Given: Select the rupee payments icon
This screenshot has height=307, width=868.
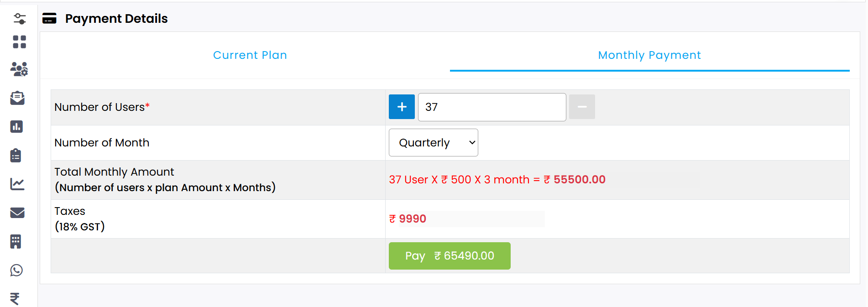Looking at the screenshot, I should pos(16,299).
